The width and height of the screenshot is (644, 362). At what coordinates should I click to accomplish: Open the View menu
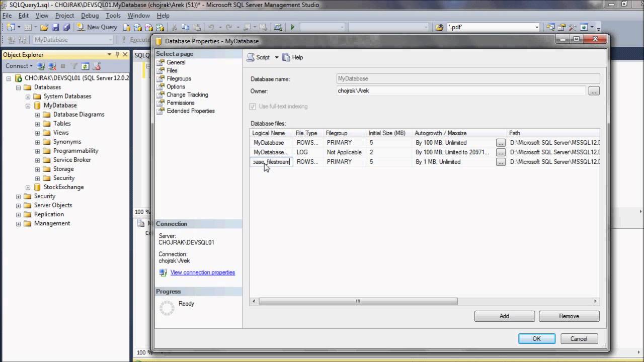(42, 16)
